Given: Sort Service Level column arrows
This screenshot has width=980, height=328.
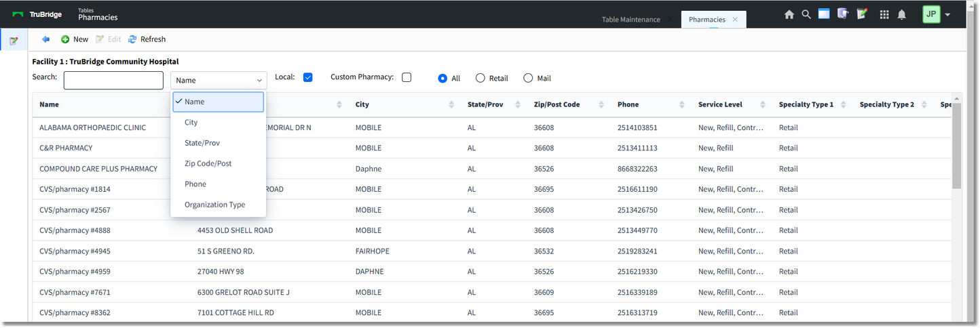Looking at the screenshot, I should (762, 104).
